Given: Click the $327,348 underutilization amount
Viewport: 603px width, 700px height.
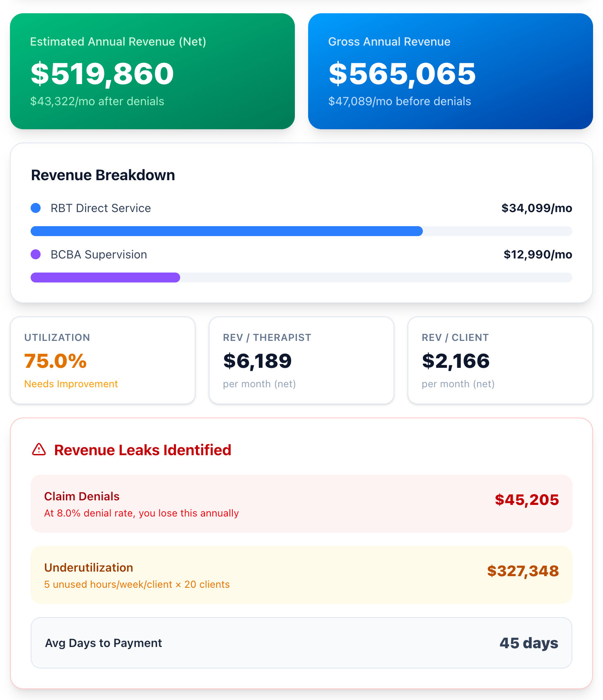Looking at the screenshot, I should 523,571.
